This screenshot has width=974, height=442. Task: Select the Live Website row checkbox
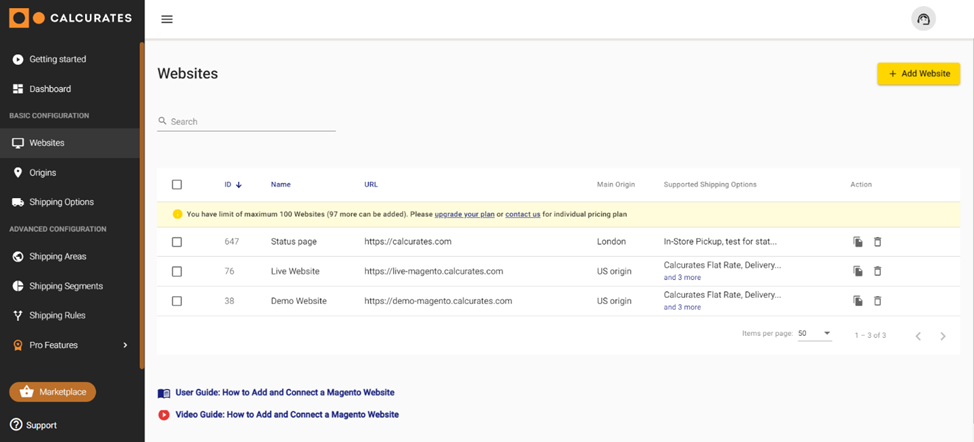pos(177,271)
